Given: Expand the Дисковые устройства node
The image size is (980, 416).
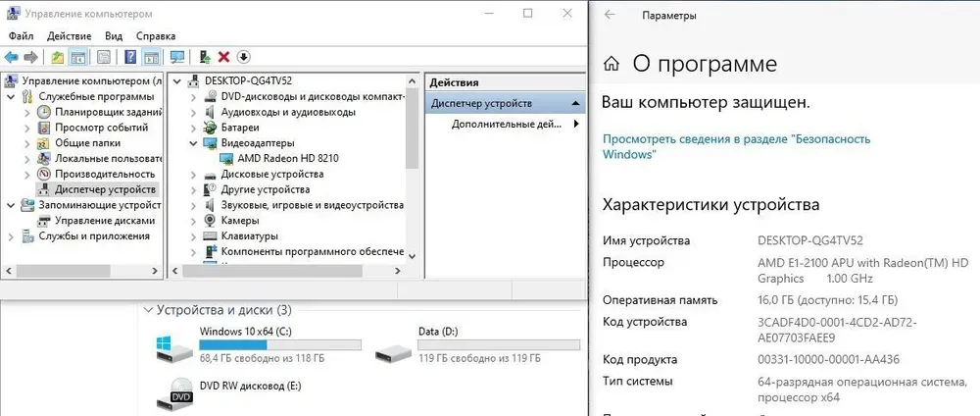Looking at the screenshot, I should [193, 174].
